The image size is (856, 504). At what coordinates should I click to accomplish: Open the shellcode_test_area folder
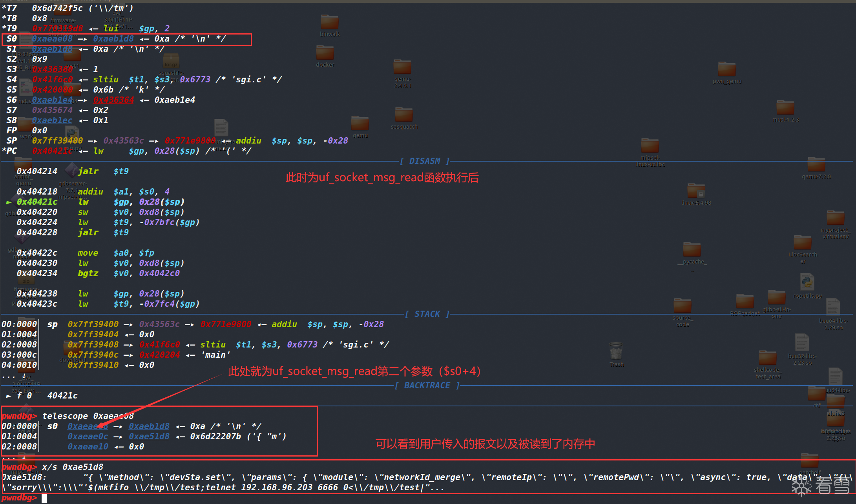click(x=767, y=358)
